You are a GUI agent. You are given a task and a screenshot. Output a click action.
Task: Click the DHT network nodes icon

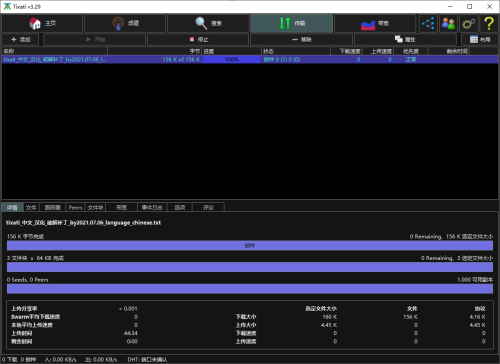(428, 23)
